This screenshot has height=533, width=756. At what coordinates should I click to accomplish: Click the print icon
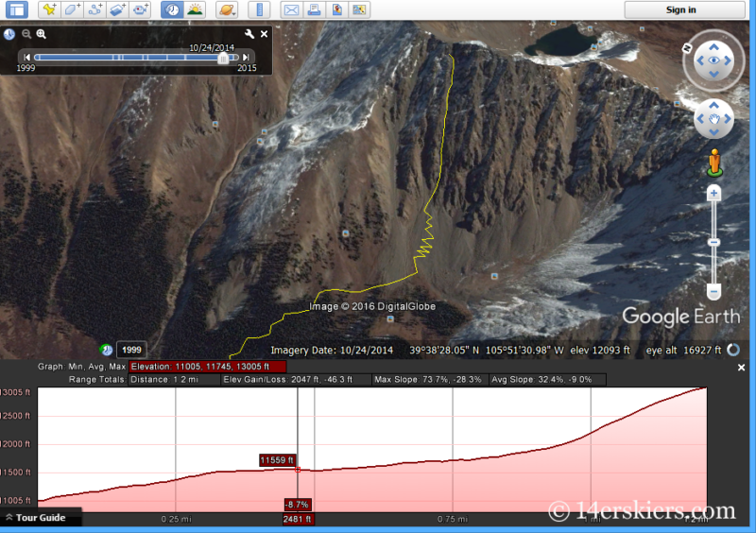pos(315,9)
